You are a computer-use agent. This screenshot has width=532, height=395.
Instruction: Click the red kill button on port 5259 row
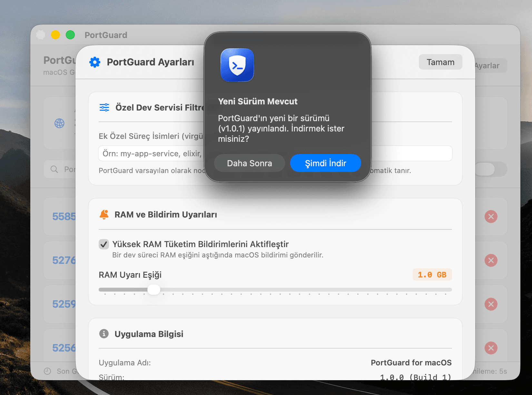(x=491, y=304)
